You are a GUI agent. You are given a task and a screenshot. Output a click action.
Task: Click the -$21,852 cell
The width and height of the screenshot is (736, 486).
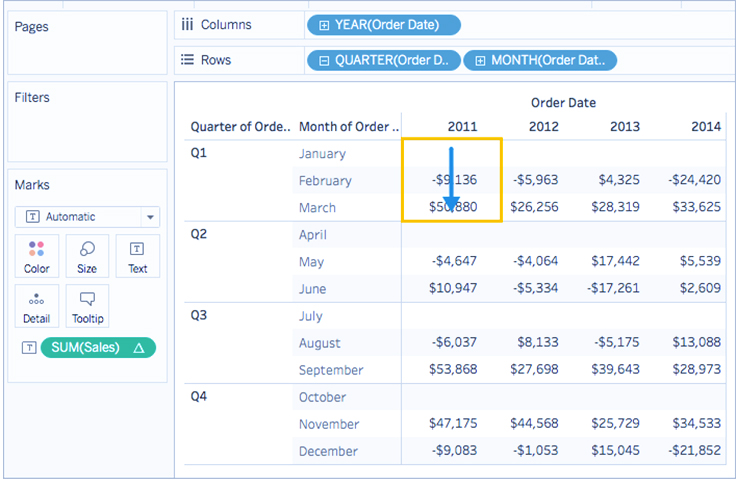[695, 451]
